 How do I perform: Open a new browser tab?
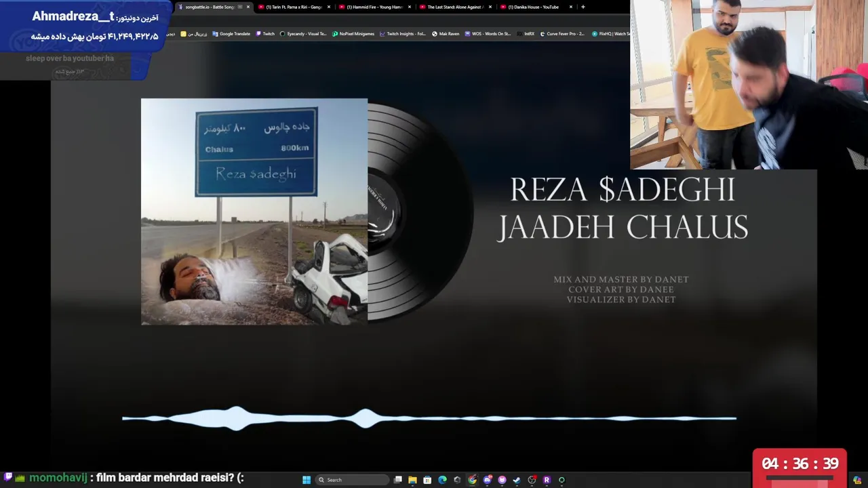pos(583,7)
